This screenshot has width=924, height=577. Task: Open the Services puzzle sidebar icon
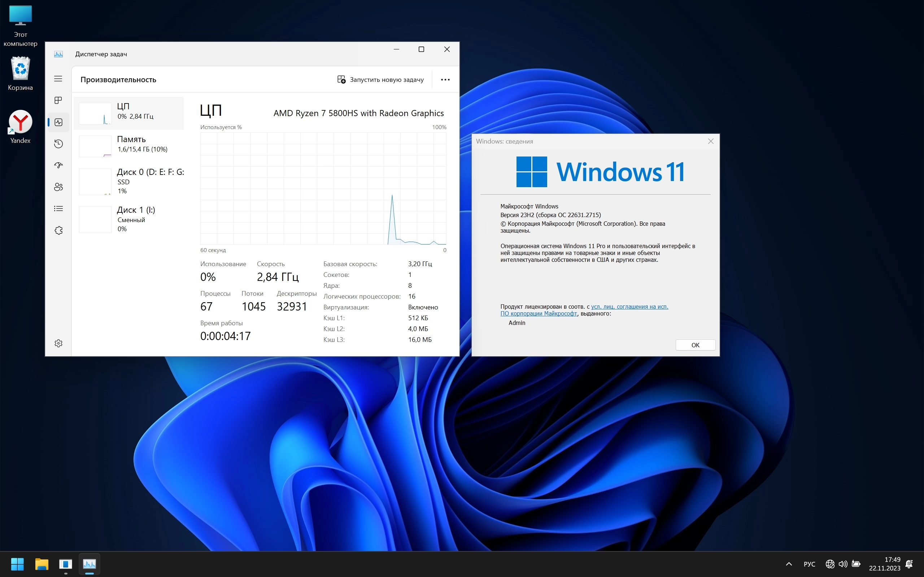coord(58,230)
